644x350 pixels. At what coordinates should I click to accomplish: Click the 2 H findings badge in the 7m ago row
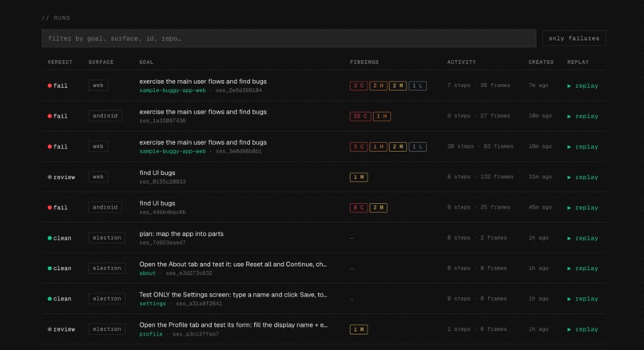(378, 86)
